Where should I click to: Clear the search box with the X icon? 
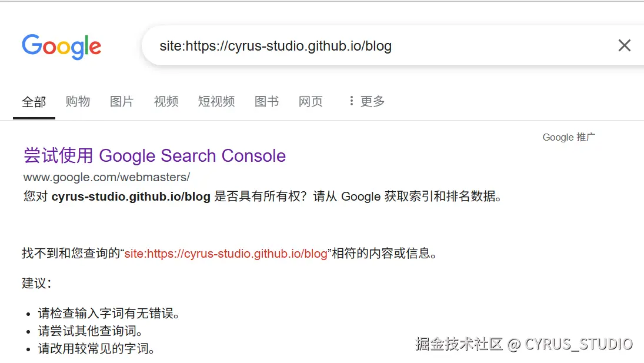click(624, 45)
